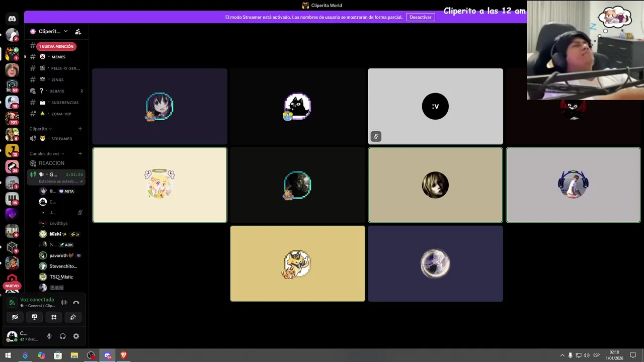
Task: Open the PELIS-O-SER... channel
Action: click(56, 68)
